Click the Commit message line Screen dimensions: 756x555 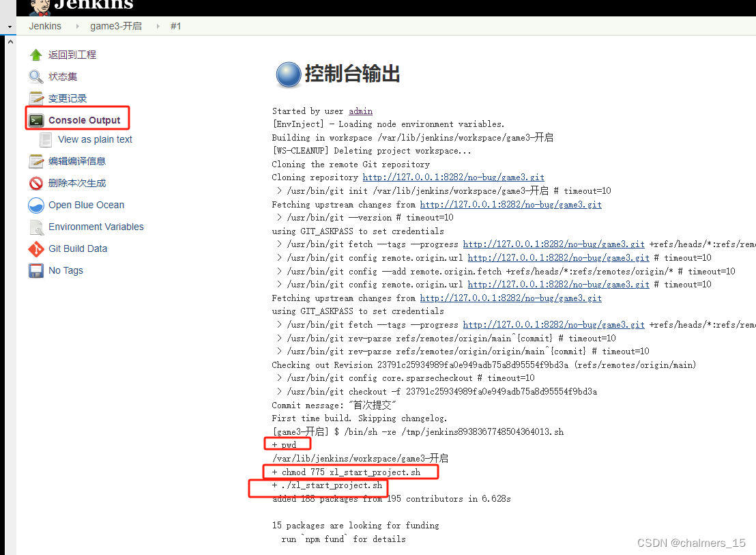click(x=334, y=405)
